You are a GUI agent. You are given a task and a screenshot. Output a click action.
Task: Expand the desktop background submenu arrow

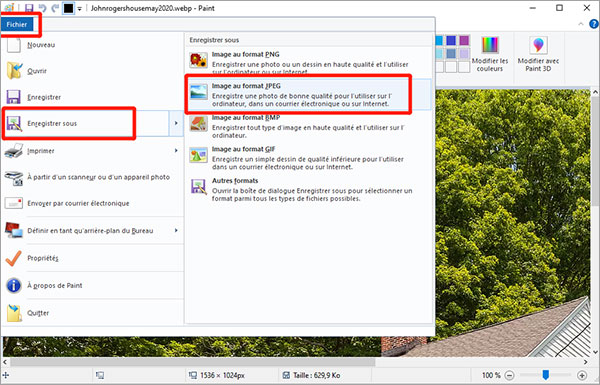click(176, 230)
